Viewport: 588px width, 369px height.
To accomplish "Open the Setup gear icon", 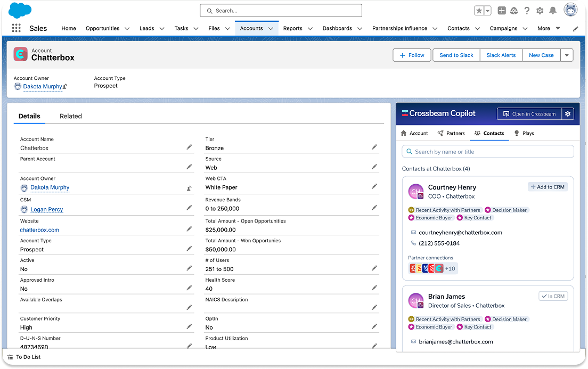I will coord(540,11).
